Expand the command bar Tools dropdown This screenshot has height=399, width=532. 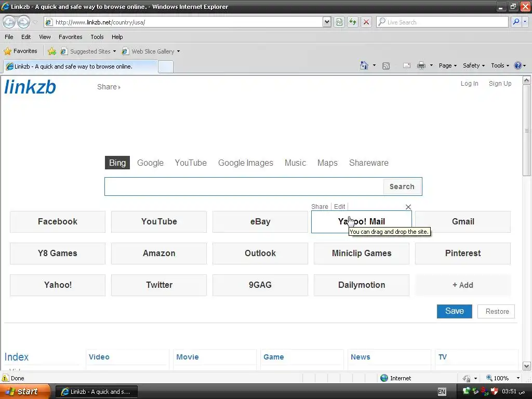click(500, 65)
